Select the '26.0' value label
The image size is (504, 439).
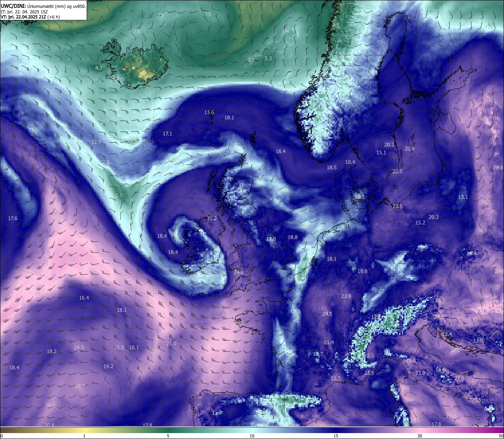coord(50,406)
